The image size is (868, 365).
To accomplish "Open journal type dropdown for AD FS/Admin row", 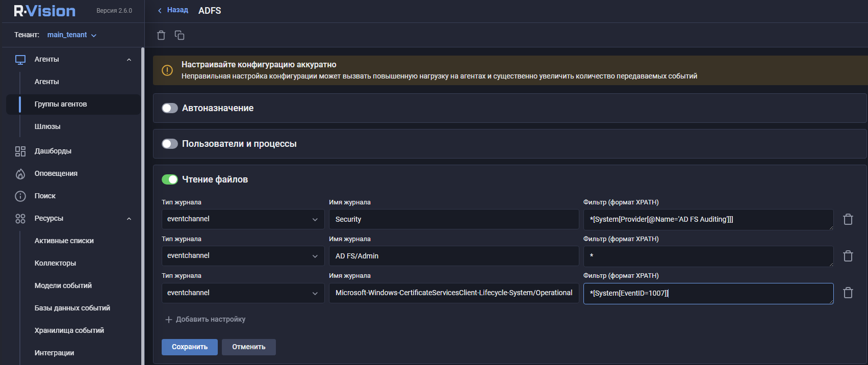I will [243, 256].
